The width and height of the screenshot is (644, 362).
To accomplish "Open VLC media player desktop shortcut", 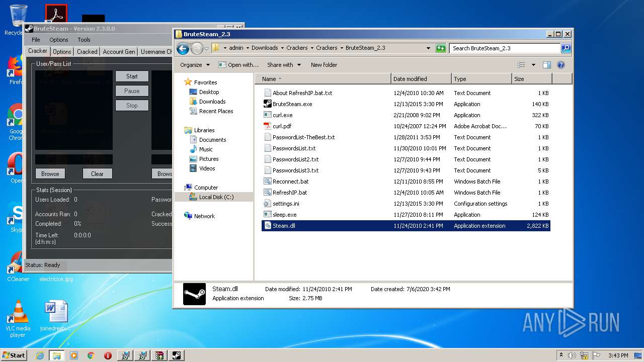I will pyautogui.click(x=18, y=319).
